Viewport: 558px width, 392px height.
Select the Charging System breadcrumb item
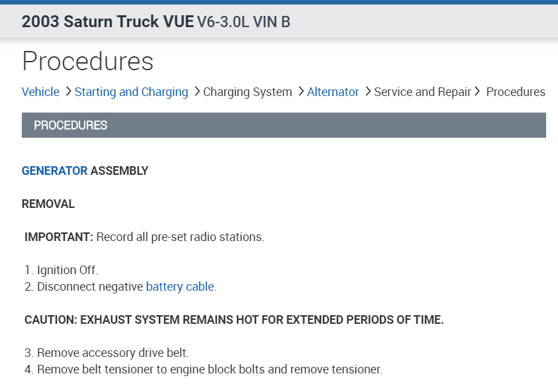(248, 92)
